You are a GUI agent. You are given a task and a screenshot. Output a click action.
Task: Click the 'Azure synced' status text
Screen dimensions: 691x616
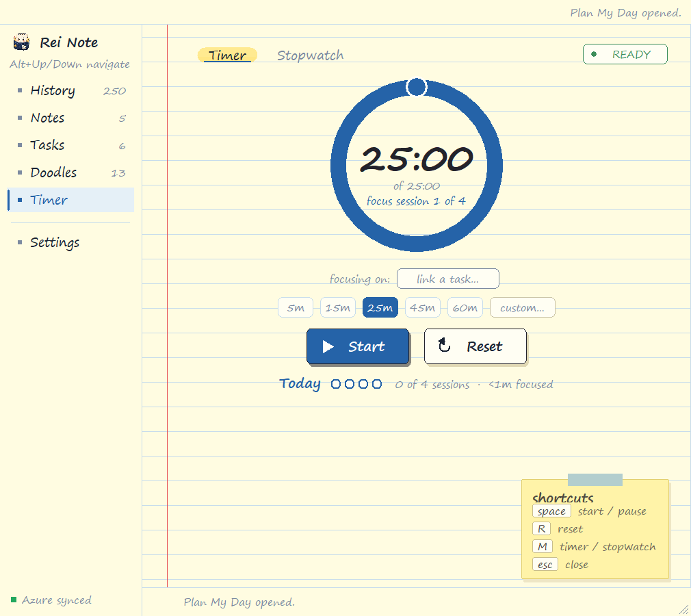[x=56, y=600]
